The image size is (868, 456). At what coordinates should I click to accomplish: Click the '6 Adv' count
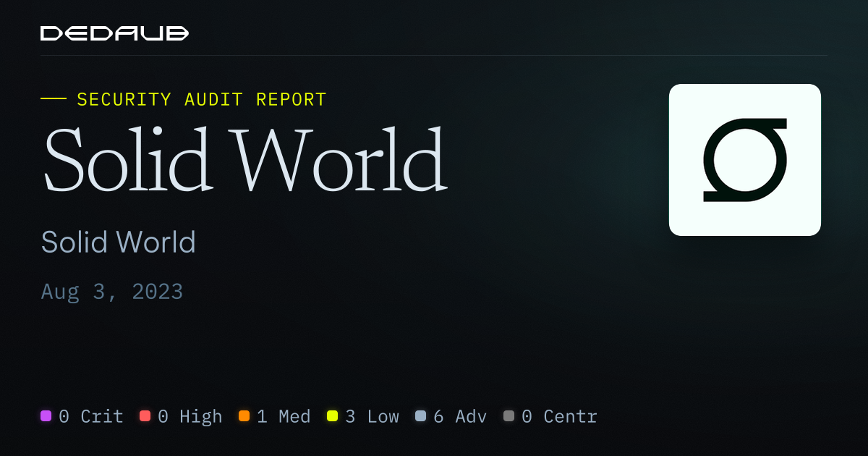pos(460,417)
